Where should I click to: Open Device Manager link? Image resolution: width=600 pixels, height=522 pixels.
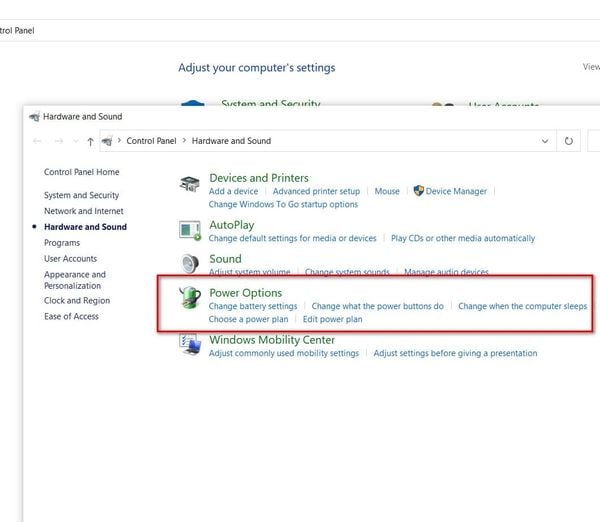[456, 191]
